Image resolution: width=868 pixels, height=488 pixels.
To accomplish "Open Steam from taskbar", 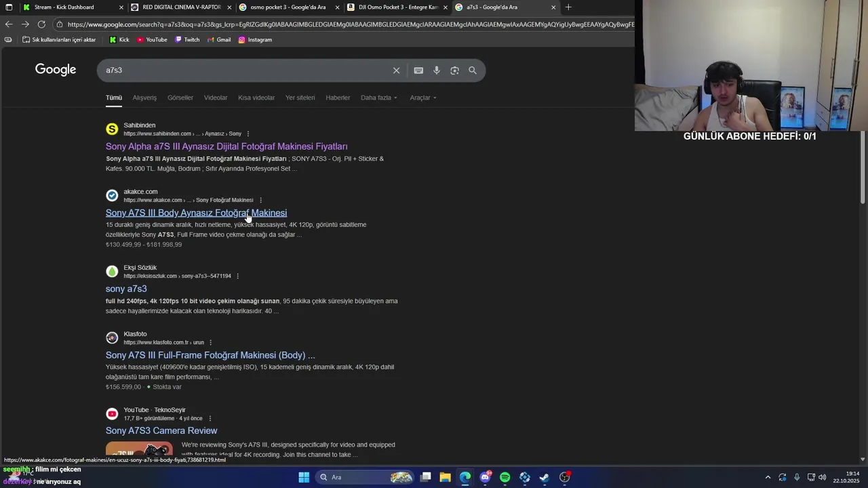I will pyautogui.click(x=544, y=477).
